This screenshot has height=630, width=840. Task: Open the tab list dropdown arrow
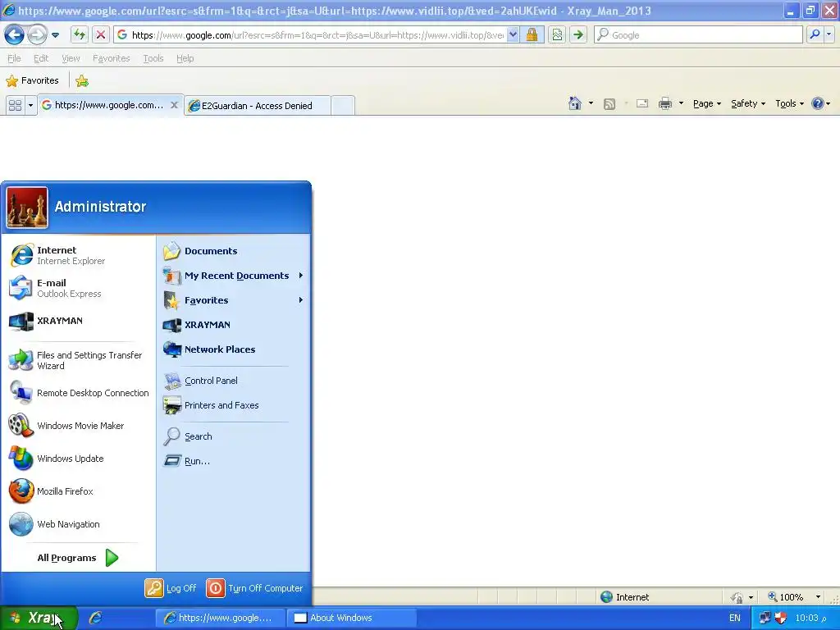30,105
